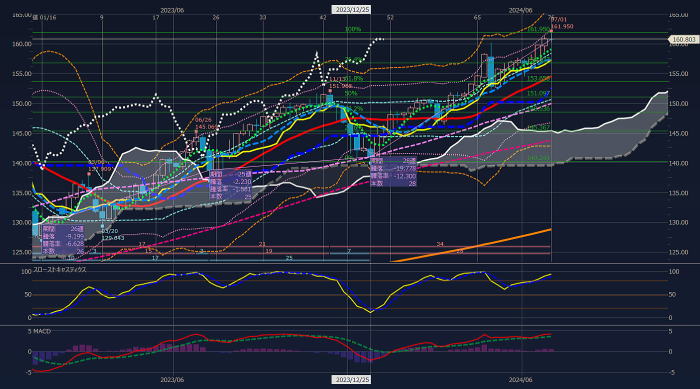700x389 pixels.
Task: Click the green 151.097 level label
Action: click(538, 94)
